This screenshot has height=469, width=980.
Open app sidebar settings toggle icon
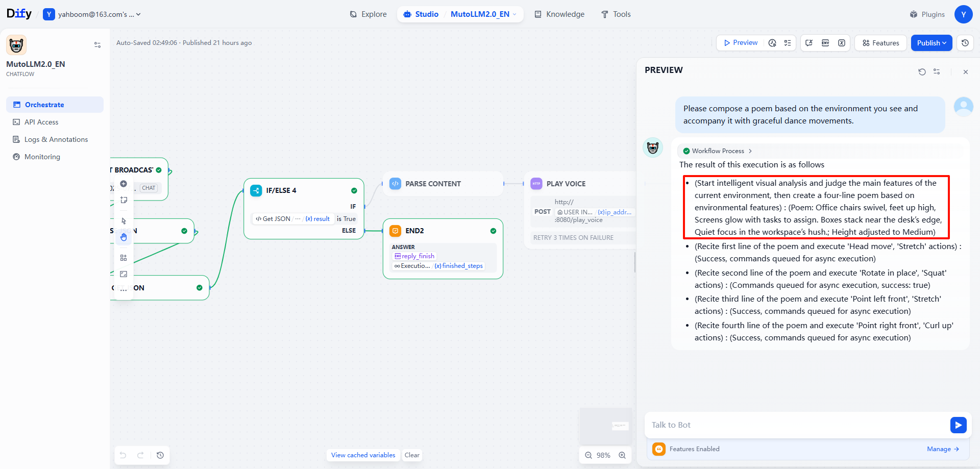97,45
